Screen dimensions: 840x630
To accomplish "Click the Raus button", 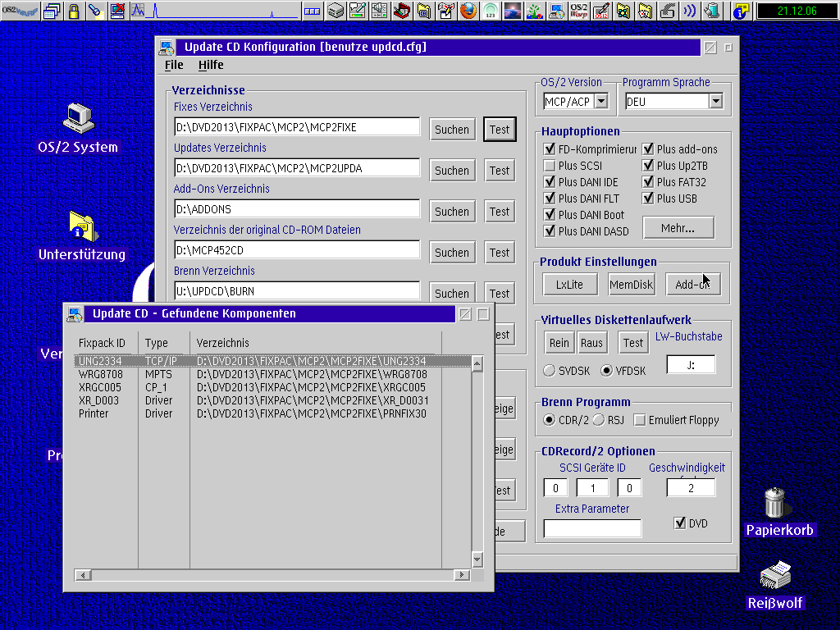I will [x=592, y=343].
